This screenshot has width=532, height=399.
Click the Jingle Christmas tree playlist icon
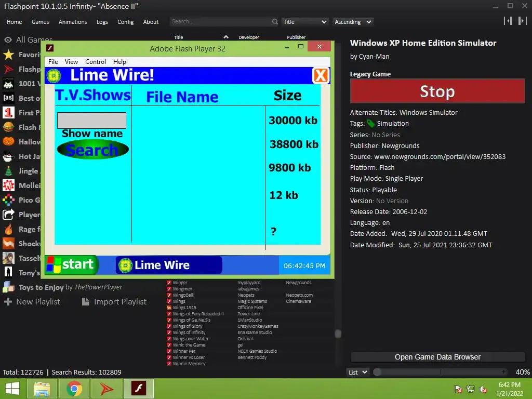[8, 171]
